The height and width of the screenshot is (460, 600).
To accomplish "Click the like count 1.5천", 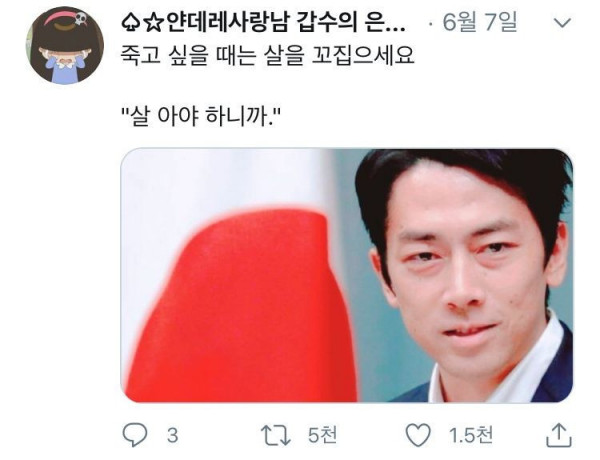I will 471,435.
